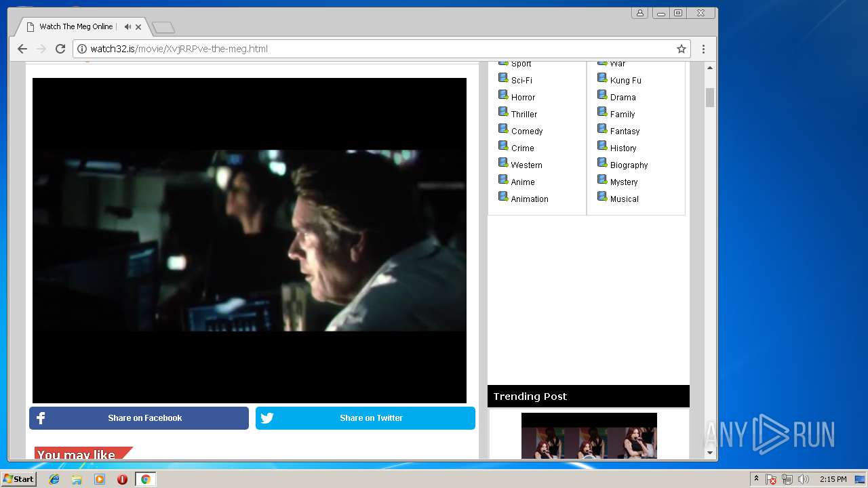Click The Meg video player
This screenshot has width=868, height=488.
tap(250, 241)
